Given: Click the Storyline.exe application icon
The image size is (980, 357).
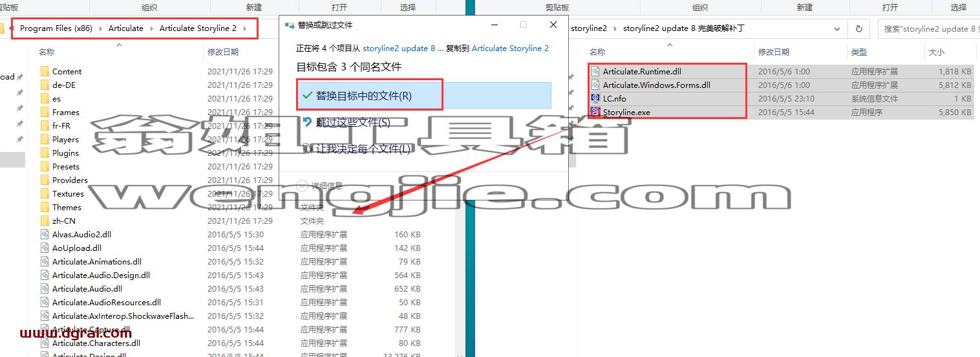Looking at the screenshot, I should [x=595, y=112].
